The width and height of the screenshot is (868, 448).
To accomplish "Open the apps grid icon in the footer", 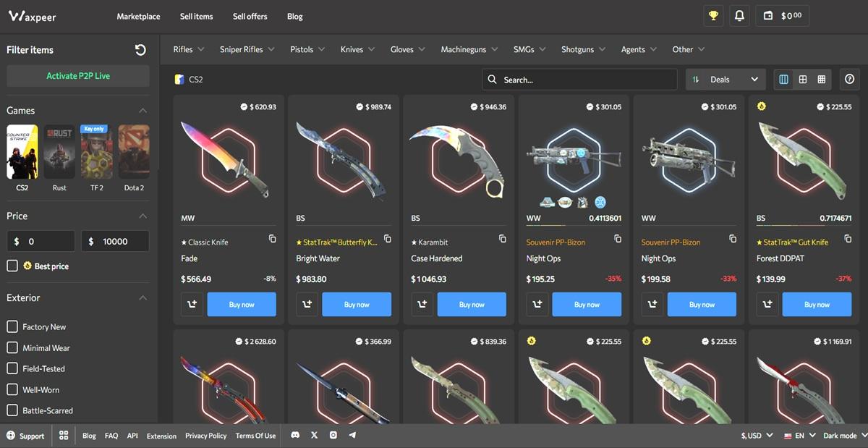I will pos(64,435).
